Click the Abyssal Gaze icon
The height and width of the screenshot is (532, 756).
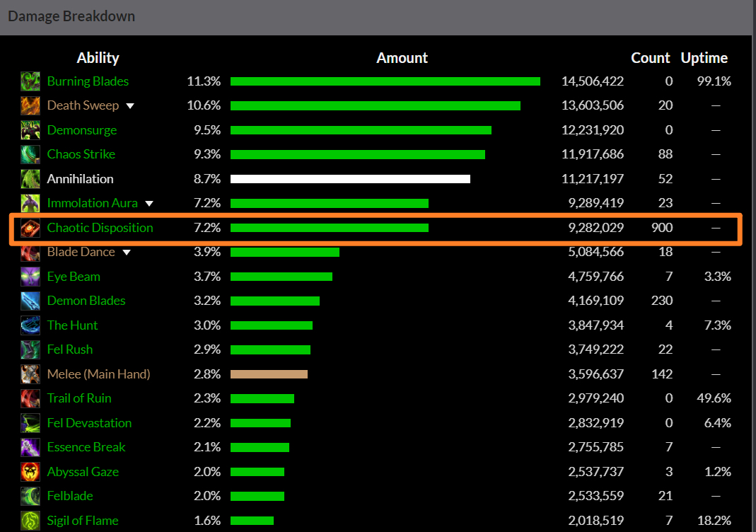coord(30,472)
